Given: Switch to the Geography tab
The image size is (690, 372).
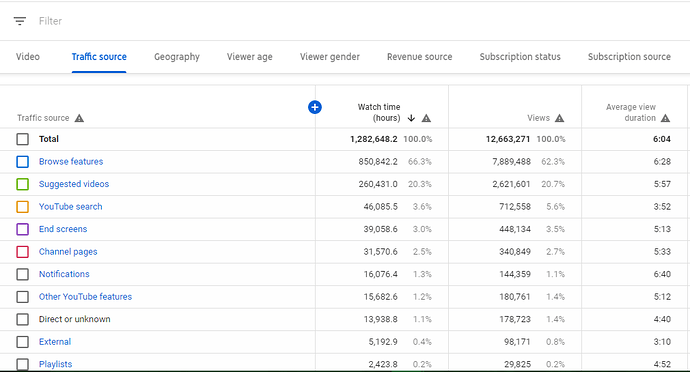Looking at the screenshot, I should [177, 57].
